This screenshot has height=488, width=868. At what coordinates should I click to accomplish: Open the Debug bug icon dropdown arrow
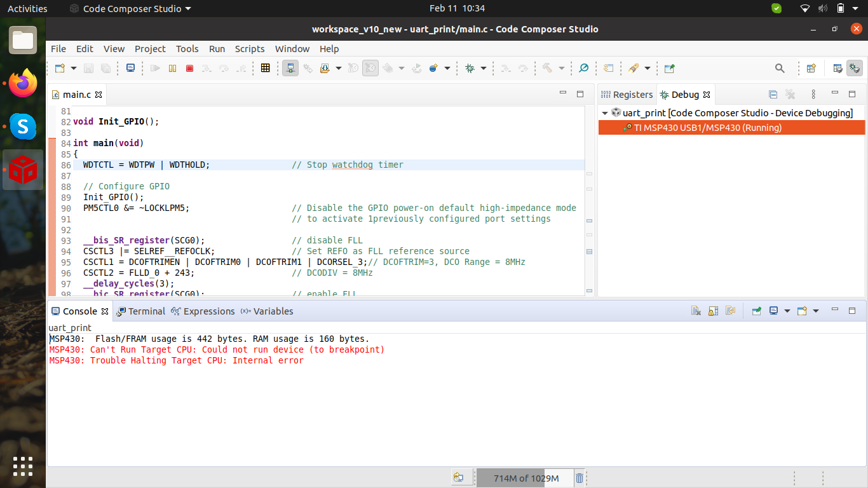[x=484, y=68]
